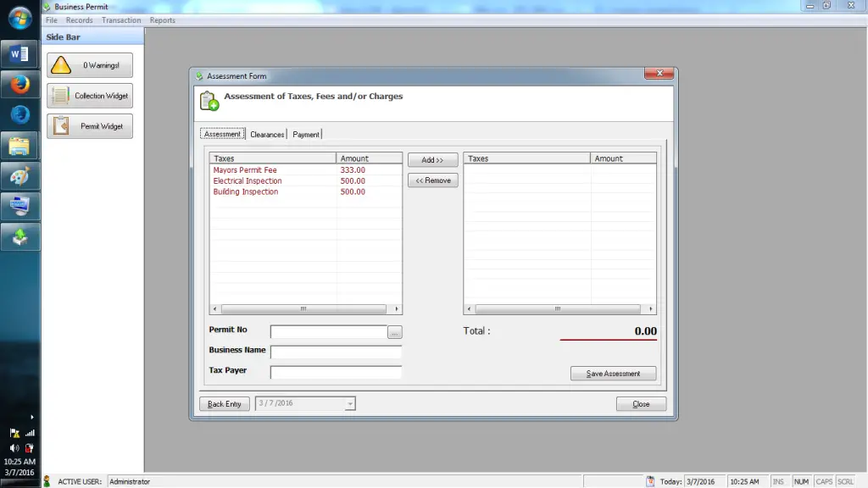Click the Assessment clipboard-plus header icon
868x488 pixels.
pyautogui.click(x=209, y=101)
